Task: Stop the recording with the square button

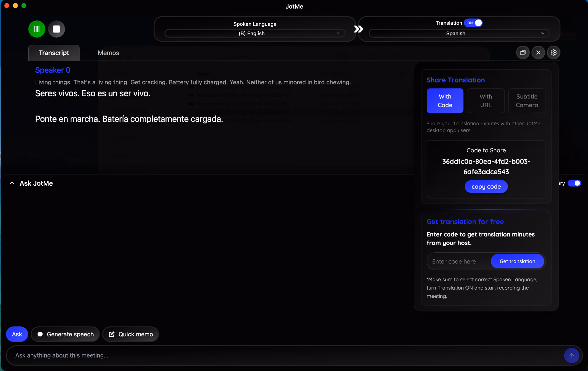Action: 57,29
